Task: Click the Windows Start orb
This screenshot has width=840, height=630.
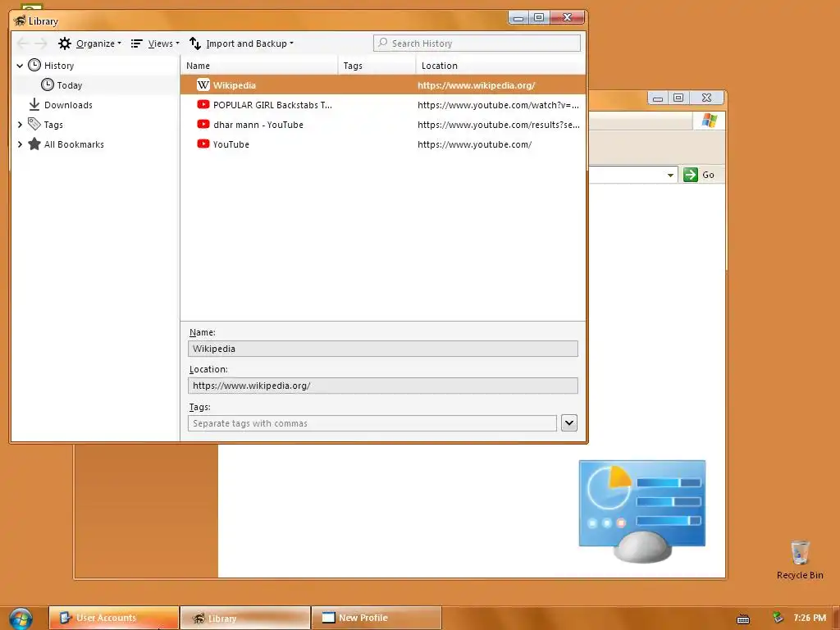Action: coord(21,619)
